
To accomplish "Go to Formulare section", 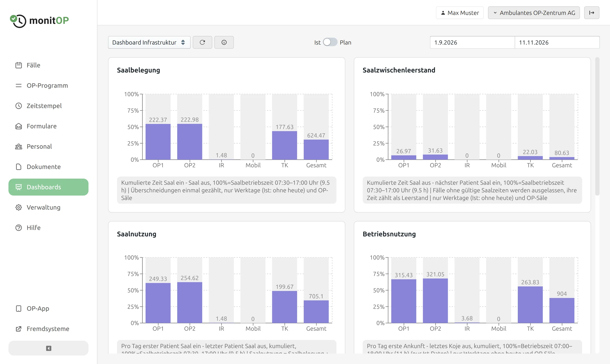I will click(48, 126).
